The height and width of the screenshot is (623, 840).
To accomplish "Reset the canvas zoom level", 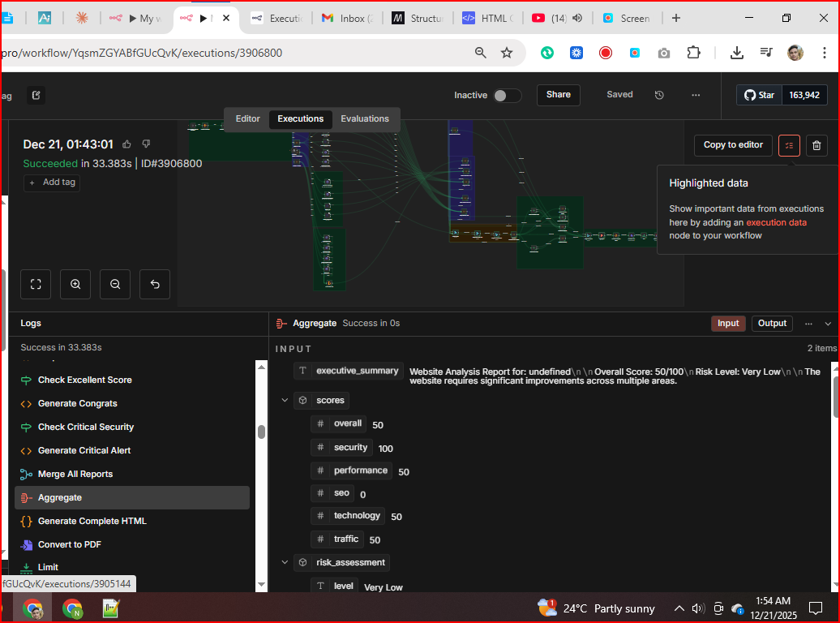I will (x=154, y=284).
